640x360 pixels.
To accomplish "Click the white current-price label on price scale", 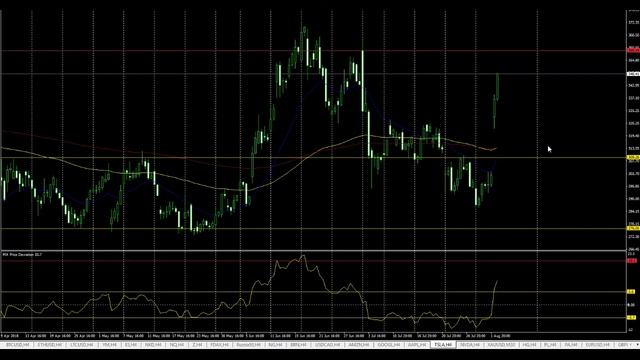I will pos(633,74).
